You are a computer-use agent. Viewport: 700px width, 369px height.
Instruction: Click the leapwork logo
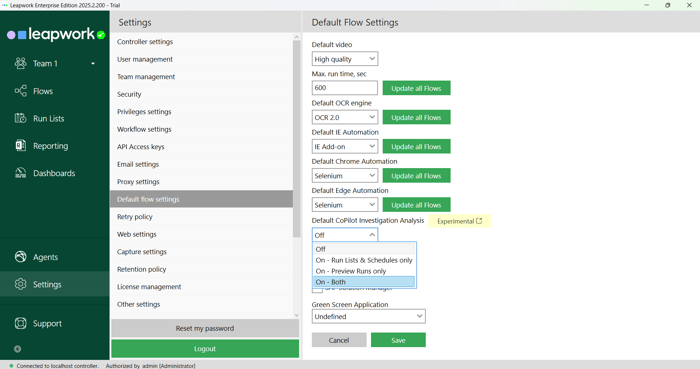[56, 34]
